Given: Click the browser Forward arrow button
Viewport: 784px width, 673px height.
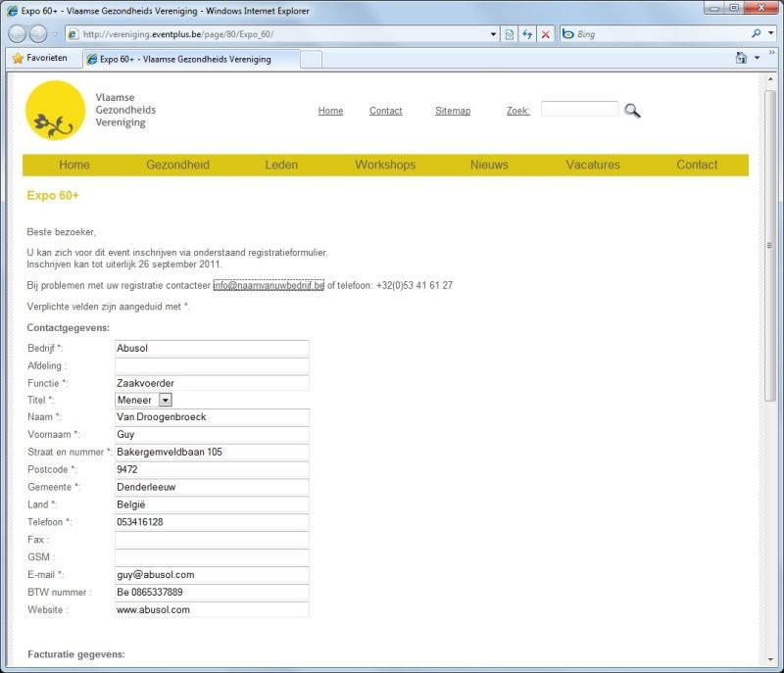Looking at the screenshot, I should (x=38, y=33).
